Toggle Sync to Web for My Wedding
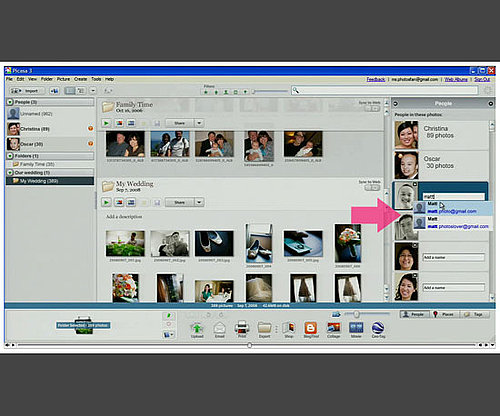 click(372, 188)
